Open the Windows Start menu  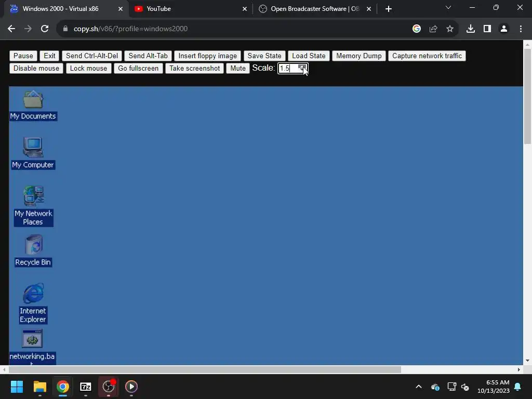click(x=17, y=387)
